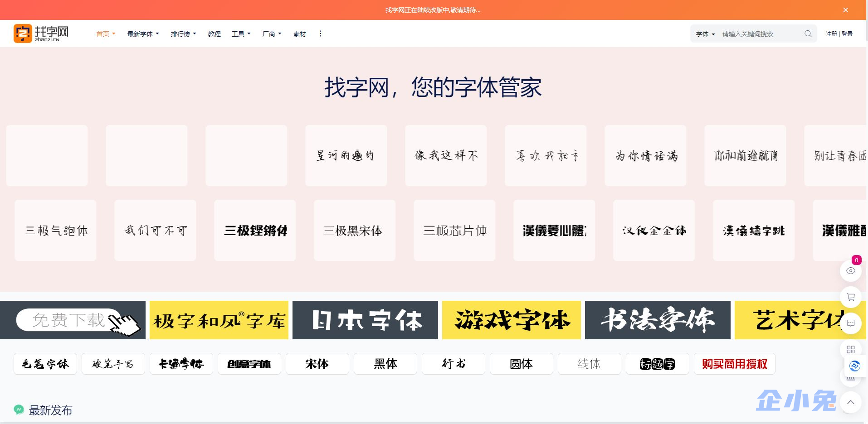Click the green icon beside 最新发布
This screenshot has height=424, width=868.
(x=19, y=410)
